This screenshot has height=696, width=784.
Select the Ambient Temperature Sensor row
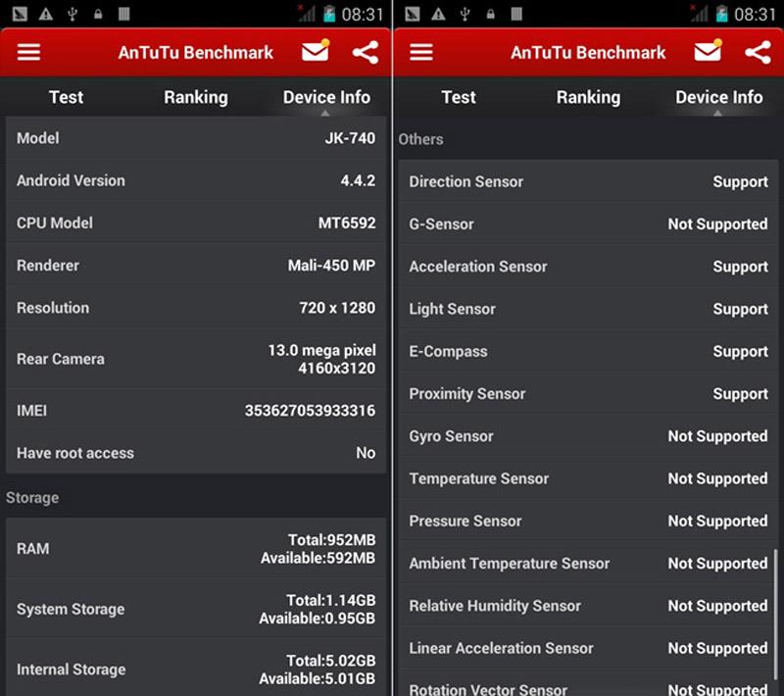[x=588, y=564]
